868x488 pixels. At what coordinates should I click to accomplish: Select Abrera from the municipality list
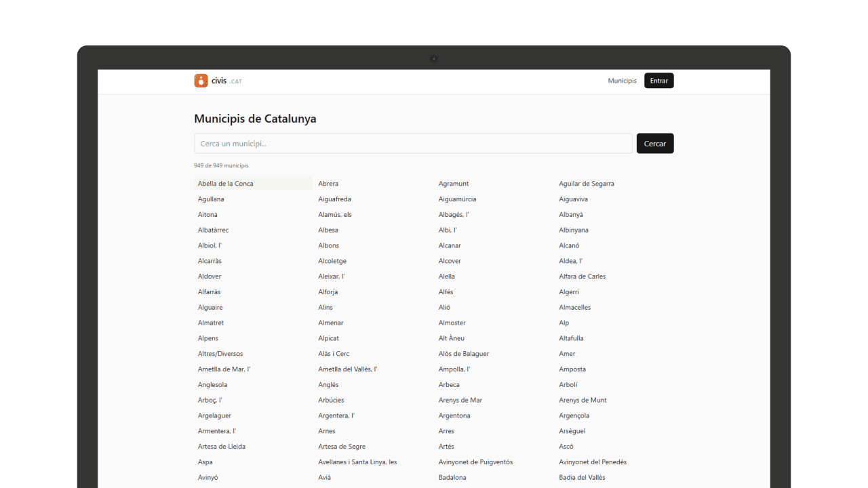tap(328, 184)
